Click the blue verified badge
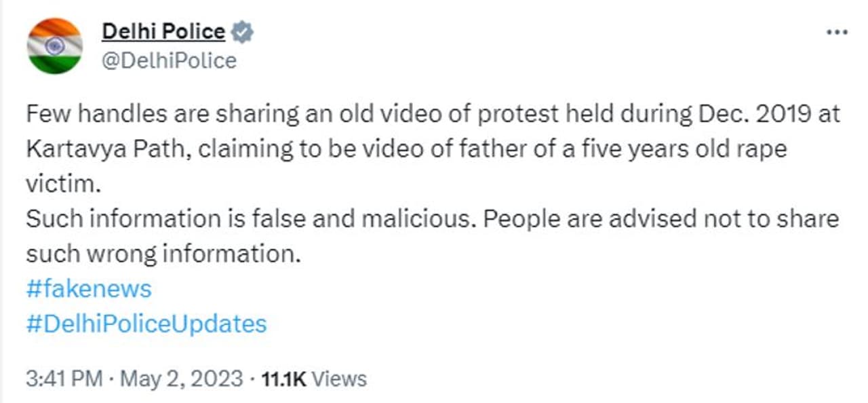 coord(242,32)
